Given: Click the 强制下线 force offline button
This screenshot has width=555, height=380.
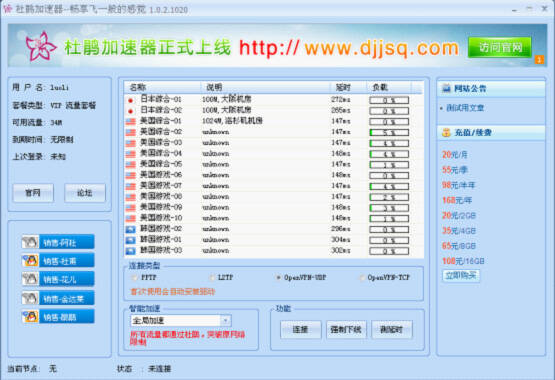Looking at the screenshot, I should tap(346, 330).
